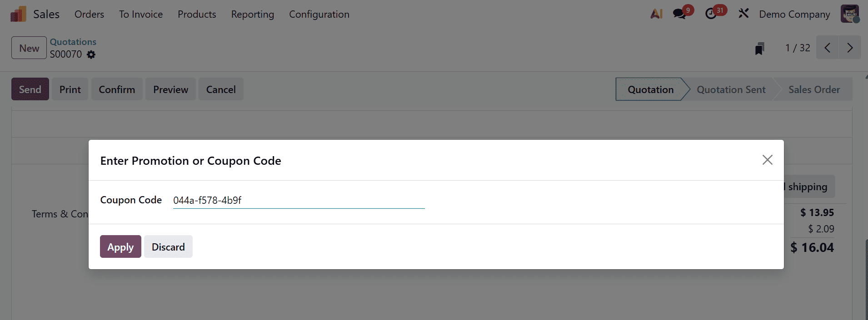Discard the coupon code entry
The image size is (868, 320).
[168, 247]
